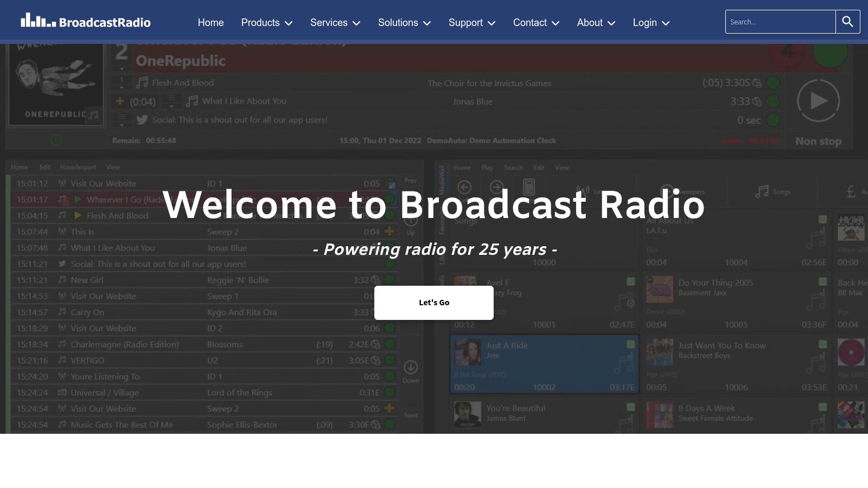Select the 'Welcome to Broadcast Radio' heading

click(433, 204)
